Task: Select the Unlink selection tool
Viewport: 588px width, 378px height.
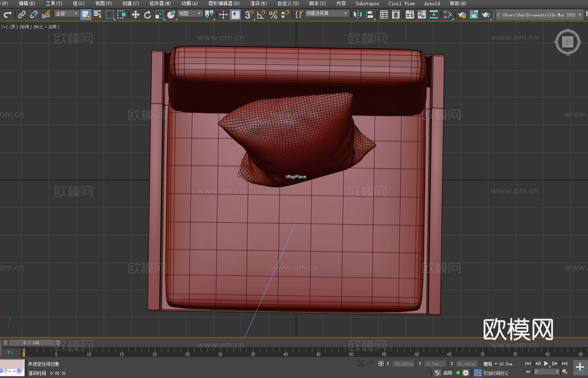Action: [x=34, y=14]
